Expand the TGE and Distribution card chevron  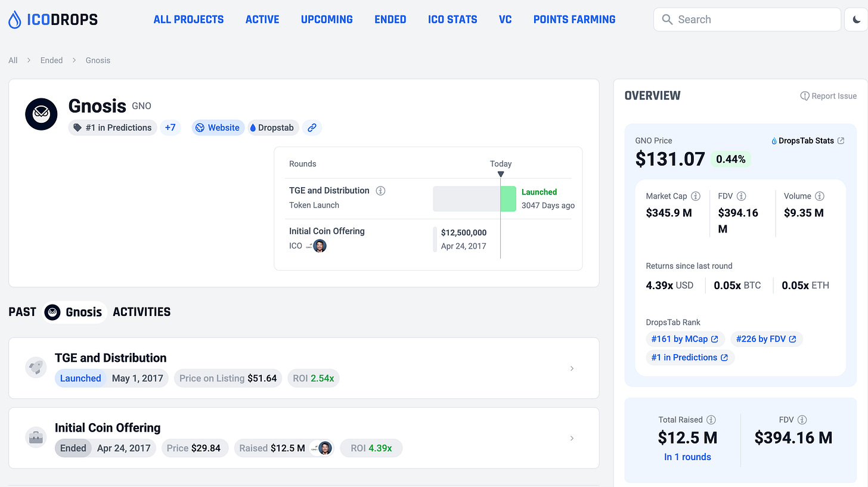[572, 368]
